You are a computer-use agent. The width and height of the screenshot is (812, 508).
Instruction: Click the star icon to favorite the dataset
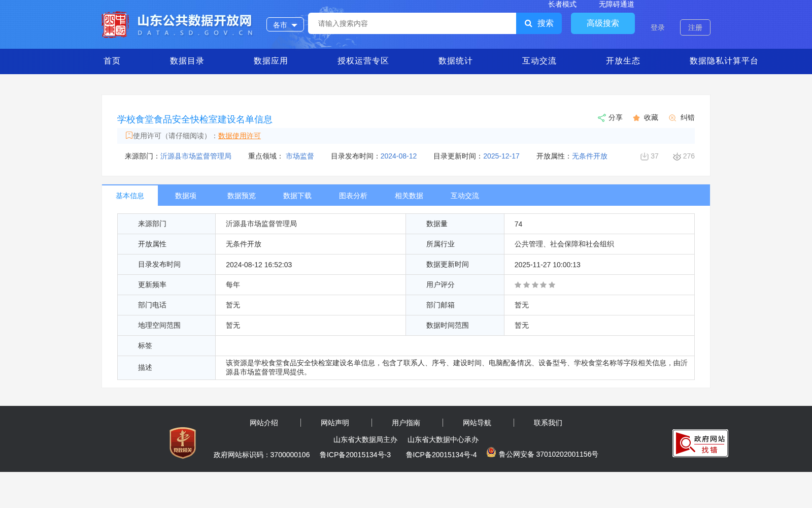point(636,118)
